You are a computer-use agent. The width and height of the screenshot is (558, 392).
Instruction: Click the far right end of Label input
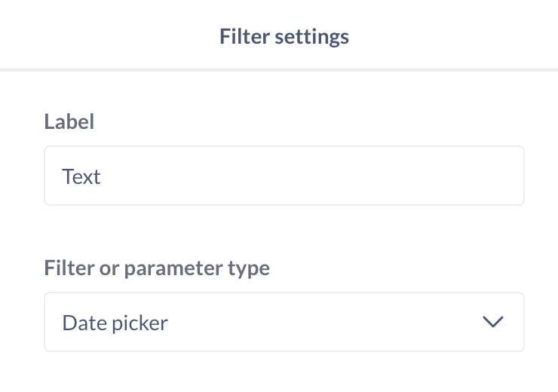(x=513, y=176)
